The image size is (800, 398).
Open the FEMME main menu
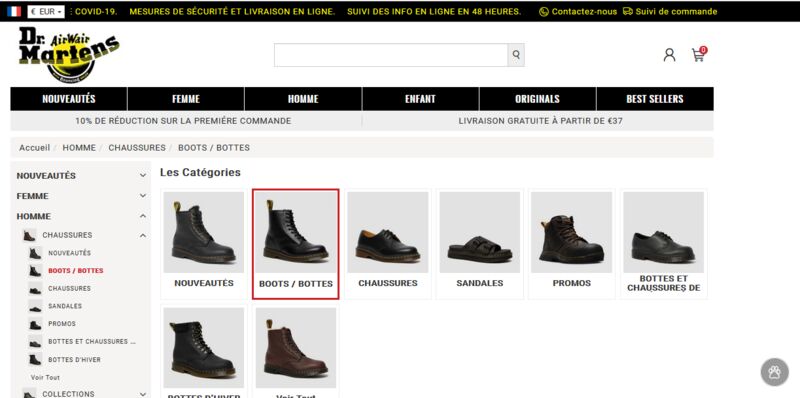point(186,99)
